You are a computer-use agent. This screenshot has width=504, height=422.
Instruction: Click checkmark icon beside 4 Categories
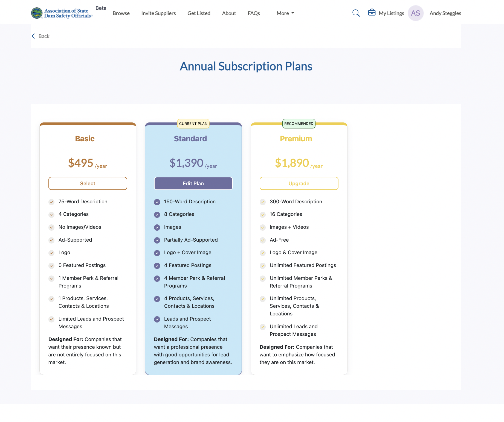pyautogui.click(x=51, y=215)
